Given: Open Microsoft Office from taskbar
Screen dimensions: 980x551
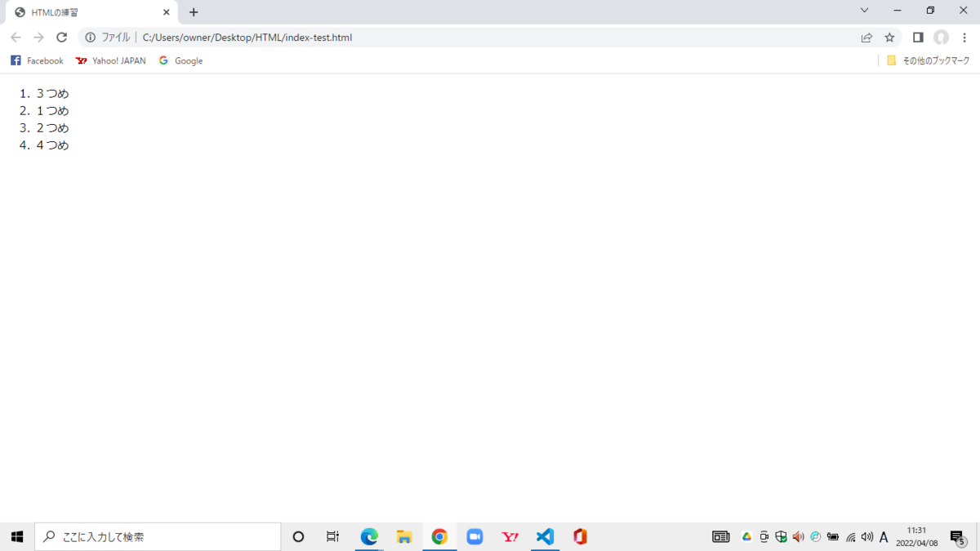Looking at the screenshot, I should (x=581, y=536).
